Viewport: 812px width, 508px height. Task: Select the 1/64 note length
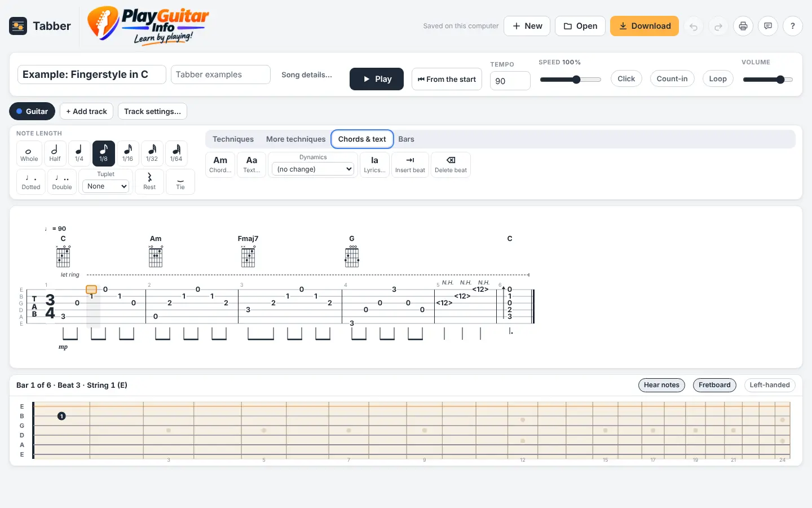click(x=176, y=153)
